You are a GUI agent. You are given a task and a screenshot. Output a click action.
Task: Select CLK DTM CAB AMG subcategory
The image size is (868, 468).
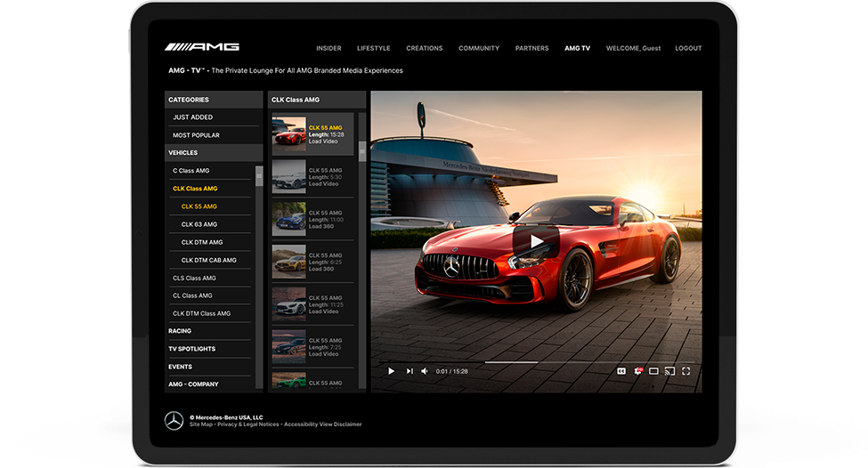(x=210, y=260)
